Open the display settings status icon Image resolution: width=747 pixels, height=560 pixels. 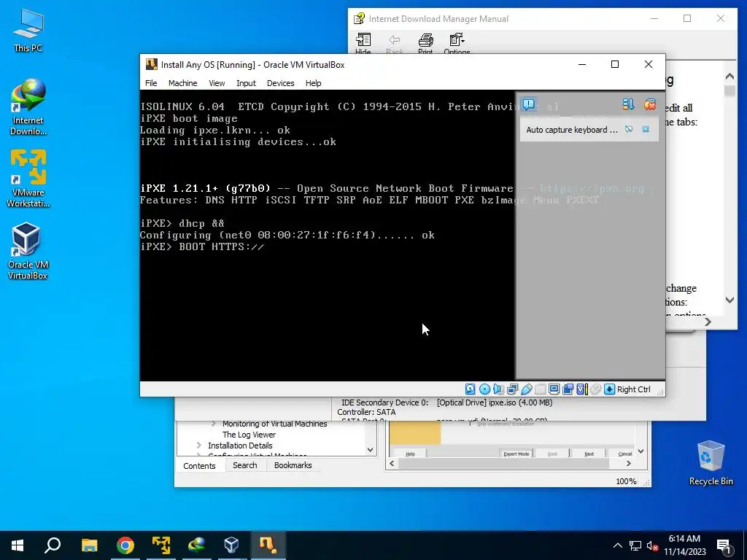[x=554, y=389]
